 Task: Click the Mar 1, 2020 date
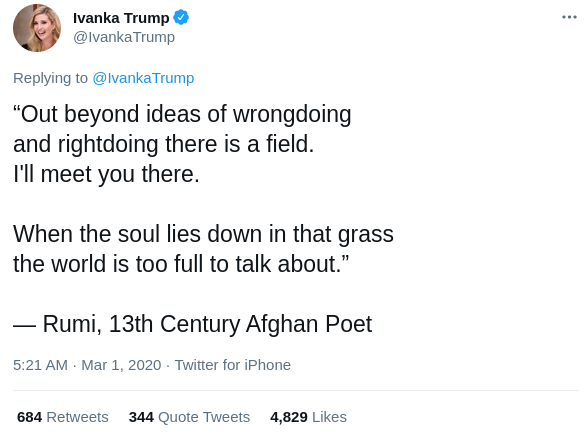121,365
